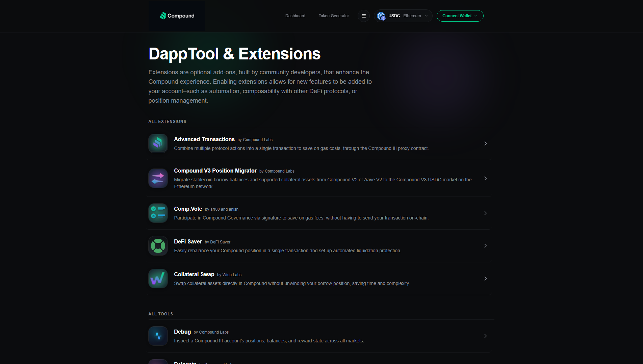Open the Comp.Vote extension title
This screenshot has width=643, height=364.
[188, 209]
